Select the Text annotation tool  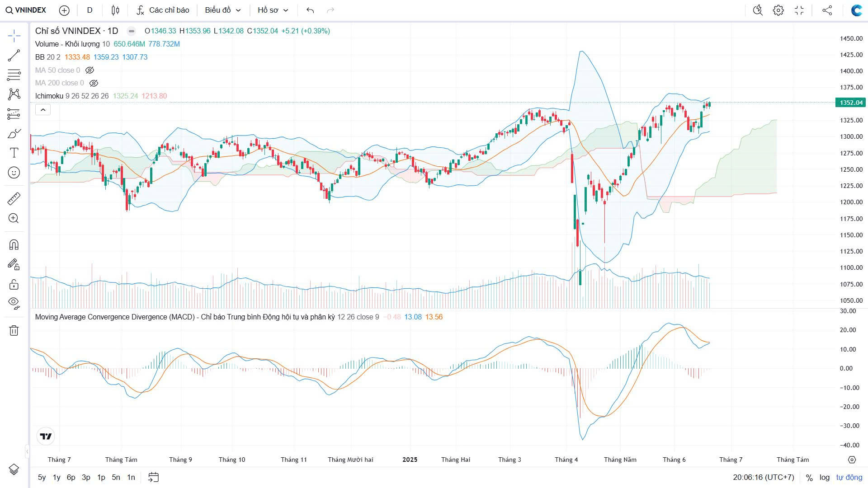[14, 153]
